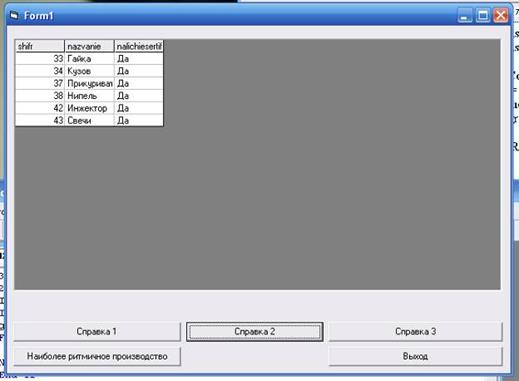The image size is (519, 381).
Task: Select the Прикуриват cell
Action: [x=89, y=83]
